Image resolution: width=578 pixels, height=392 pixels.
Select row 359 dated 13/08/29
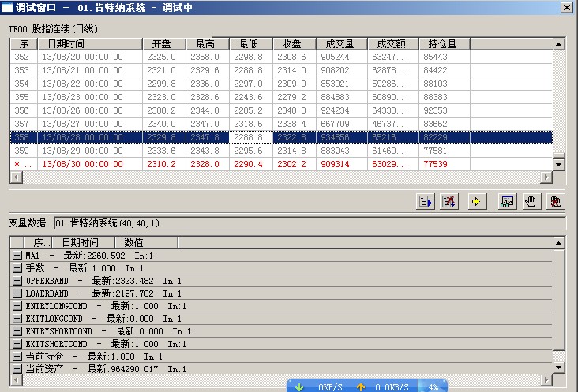[x=281, y=151]
